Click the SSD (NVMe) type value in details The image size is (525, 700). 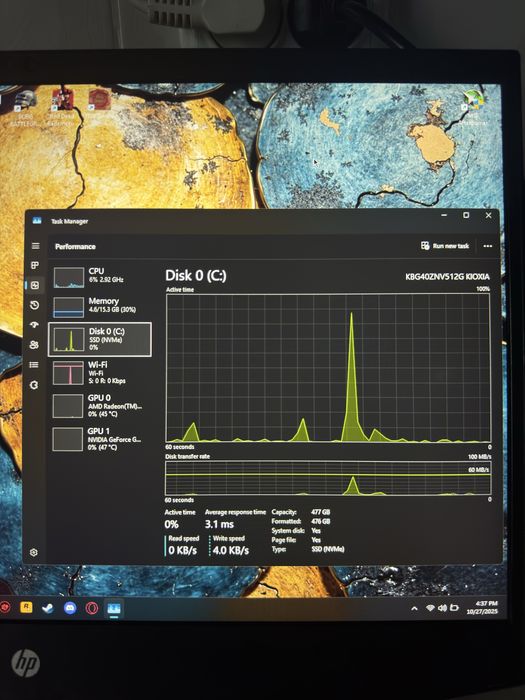pos(328,549)
